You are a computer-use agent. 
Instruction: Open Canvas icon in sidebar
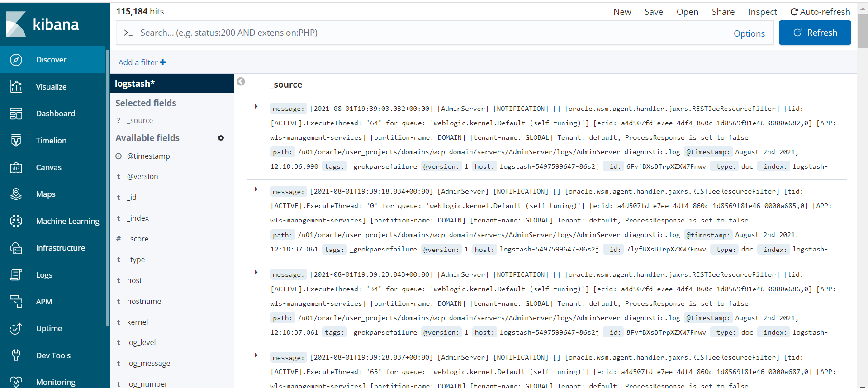pos(16,167)
